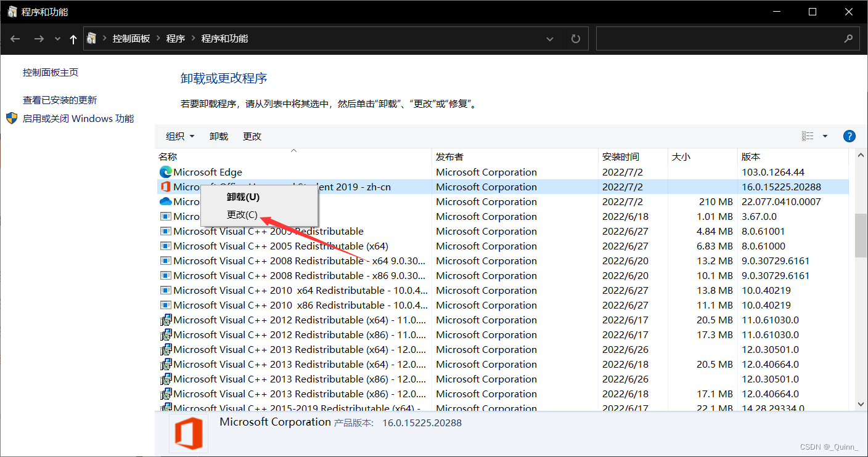This screenshot has height=457, width=868.
Task: Click the Office icon in selected row
Action: pyautogui.click(x=165, y=187)
